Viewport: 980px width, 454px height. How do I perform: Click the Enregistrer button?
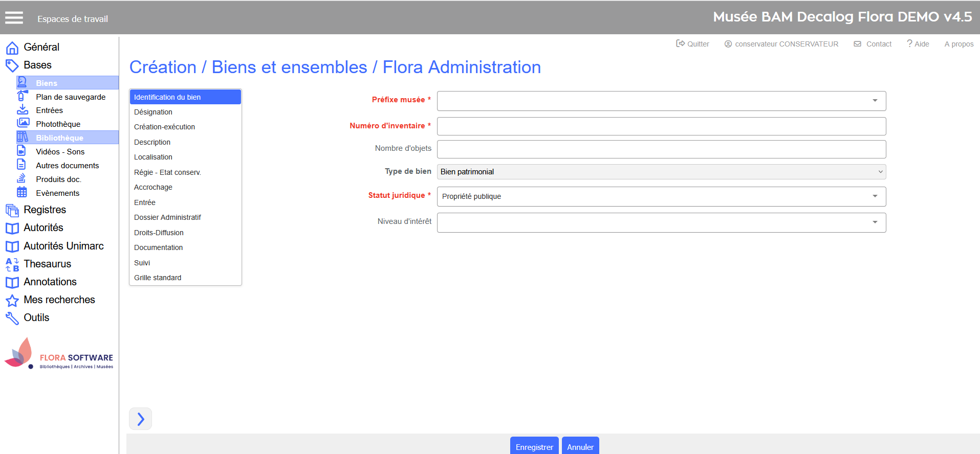tap(534, 446)
